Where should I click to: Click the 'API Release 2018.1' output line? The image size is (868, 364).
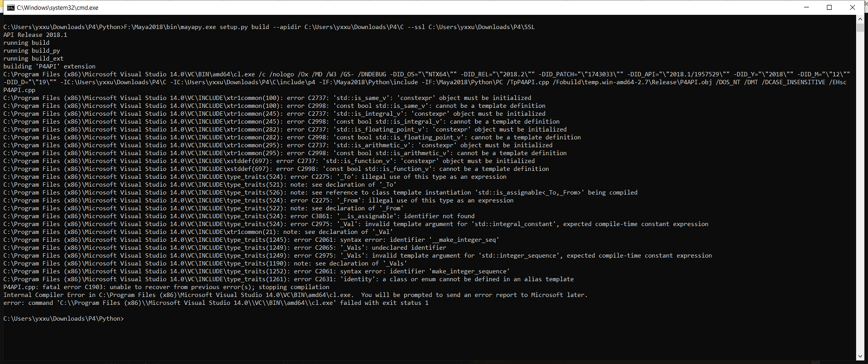[35, 35]
